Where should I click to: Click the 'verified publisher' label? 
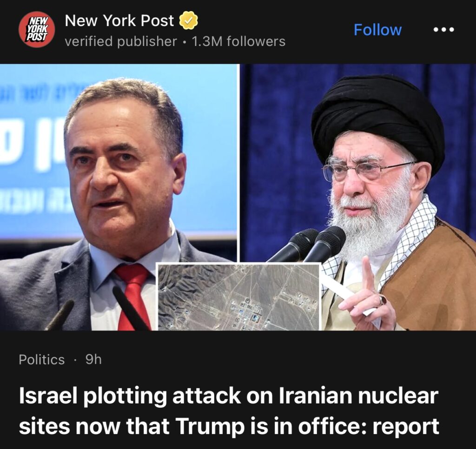[121, 41]
